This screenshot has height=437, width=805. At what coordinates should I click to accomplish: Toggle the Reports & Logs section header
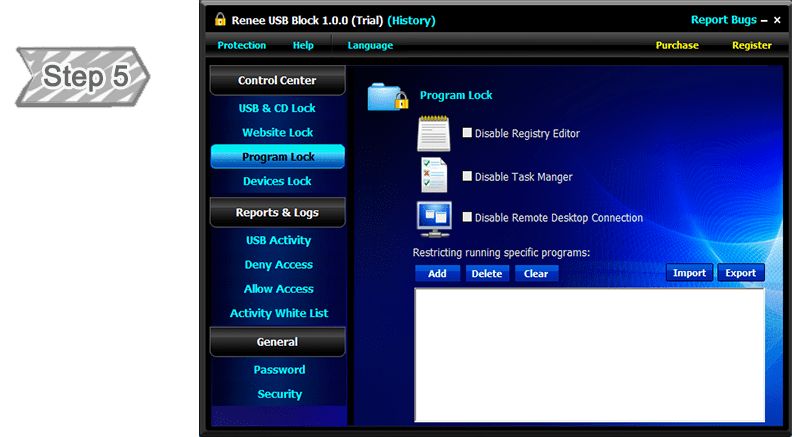pos(277,212)
